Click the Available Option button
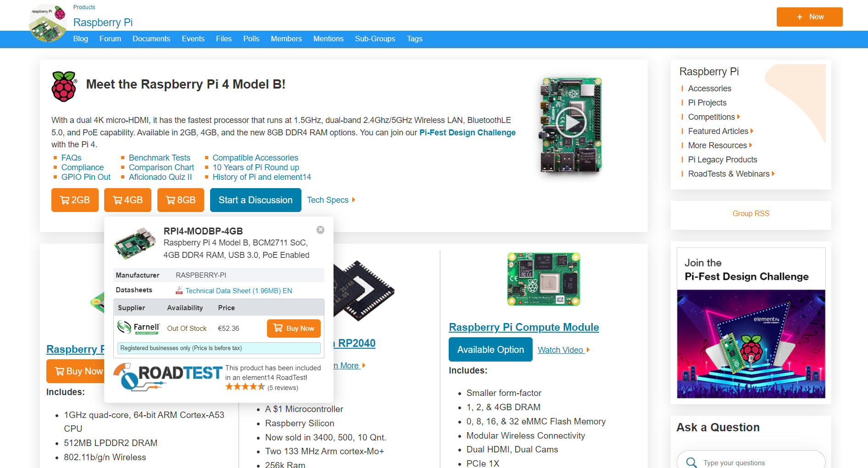 (x=490, y=350)
